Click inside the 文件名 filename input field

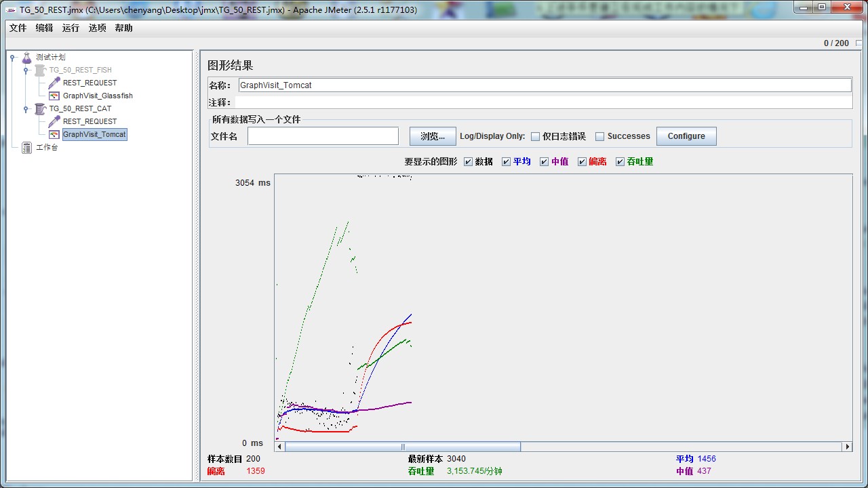pos(323,136)
